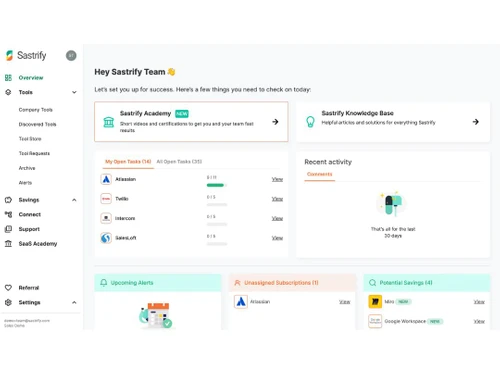The width and height of the screenshot is (500, 375).
Task: Click the Support sidebar label
Action: click(29, 229)
